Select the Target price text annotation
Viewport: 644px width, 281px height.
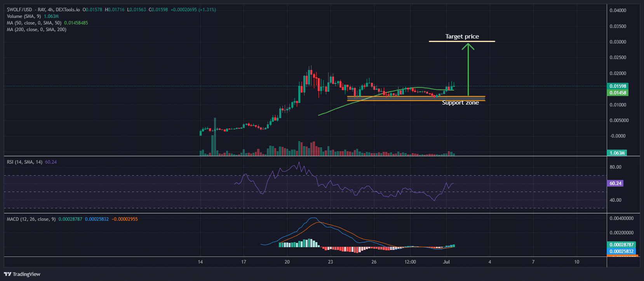point(462,37)
